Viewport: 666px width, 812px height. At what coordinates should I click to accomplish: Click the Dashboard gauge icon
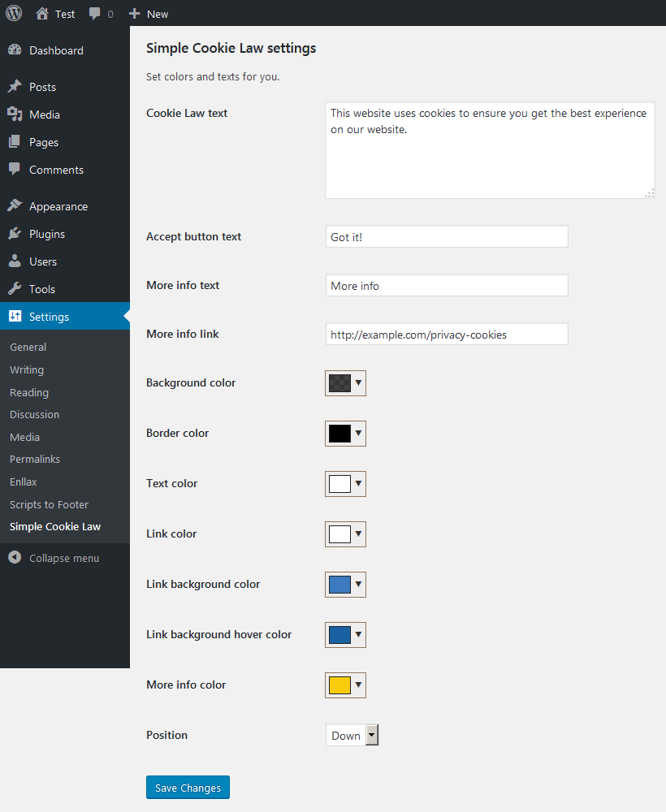(x=15, y=50)
